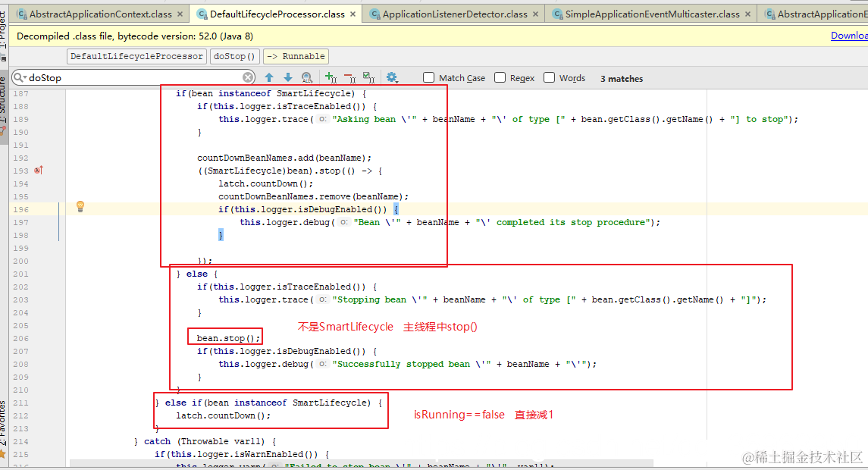Click the "completed its stop procedure" string
Screen dimensions: 868x470
563,222
